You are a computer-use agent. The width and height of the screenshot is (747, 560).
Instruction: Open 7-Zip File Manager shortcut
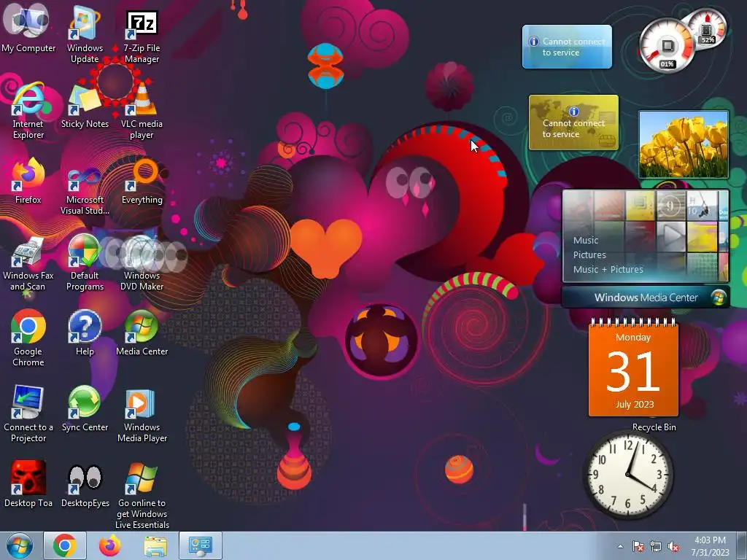(x=142, y=34)
